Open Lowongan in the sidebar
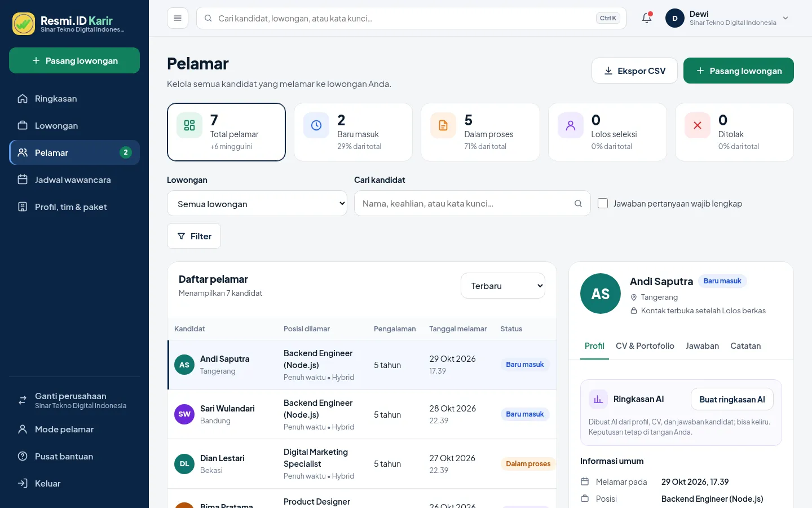Image resolution: width=812 pixels, height=508 pixels. click(74, 126)
